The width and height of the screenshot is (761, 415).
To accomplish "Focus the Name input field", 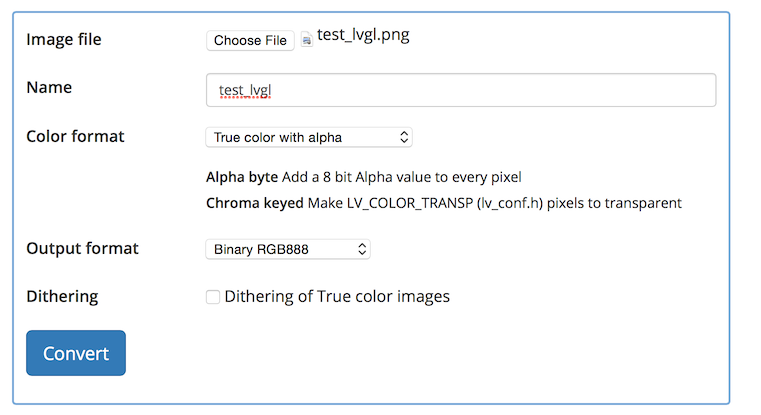I will click(x=460, y=90).
